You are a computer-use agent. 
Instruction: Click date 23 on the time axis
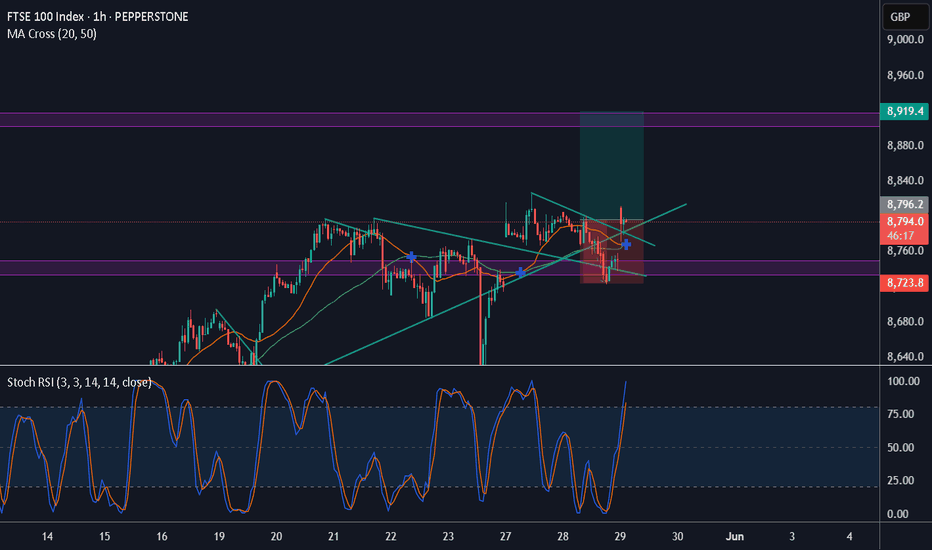coord(448,536)
